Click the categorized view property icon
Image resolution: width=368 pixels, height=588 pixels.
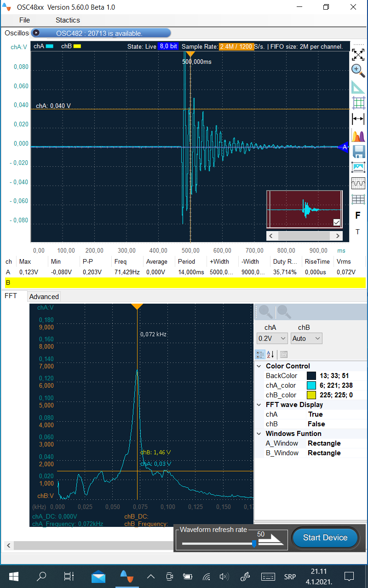coord(260,354)
